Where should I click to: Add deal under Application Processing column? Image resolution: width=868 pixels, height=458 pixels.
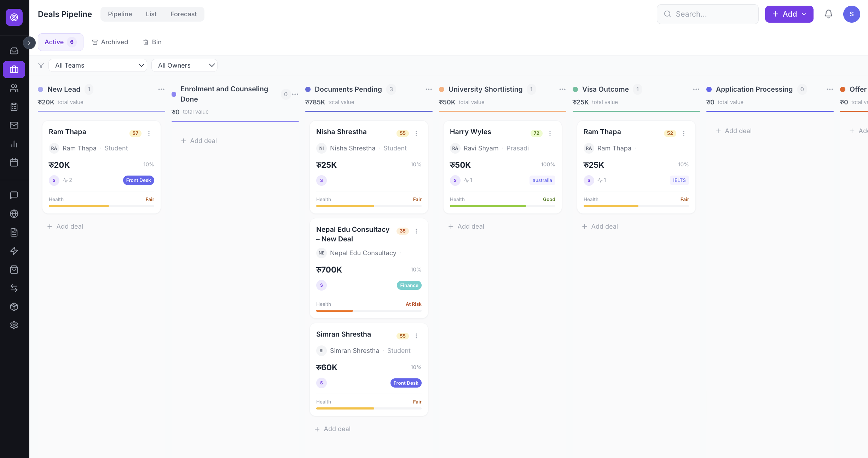(x=734, y=131)
